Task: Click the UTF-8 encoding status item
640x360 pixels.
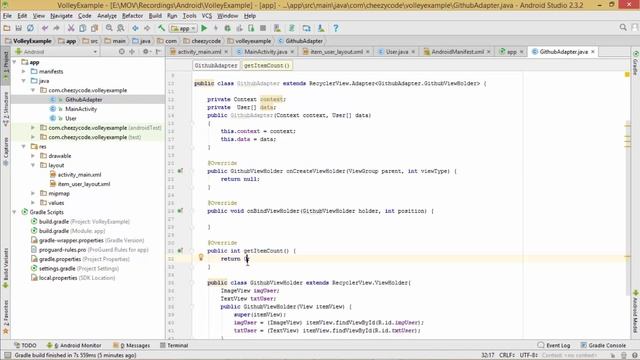Action: pos(529,355)
